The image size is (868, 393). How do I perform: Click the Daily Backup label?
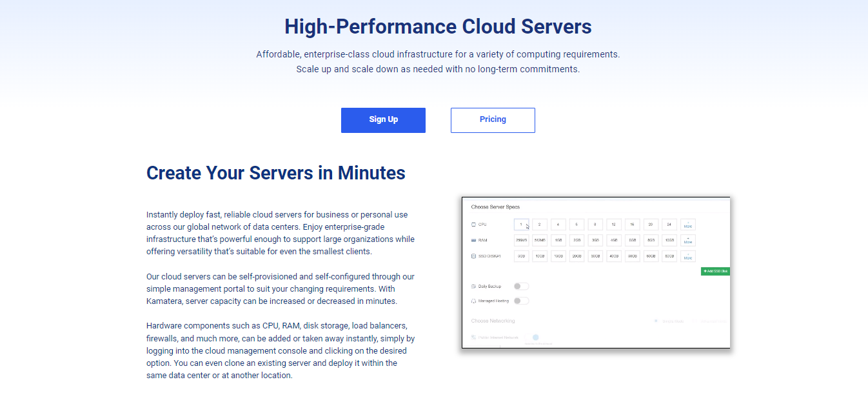[x=489, y=287]
